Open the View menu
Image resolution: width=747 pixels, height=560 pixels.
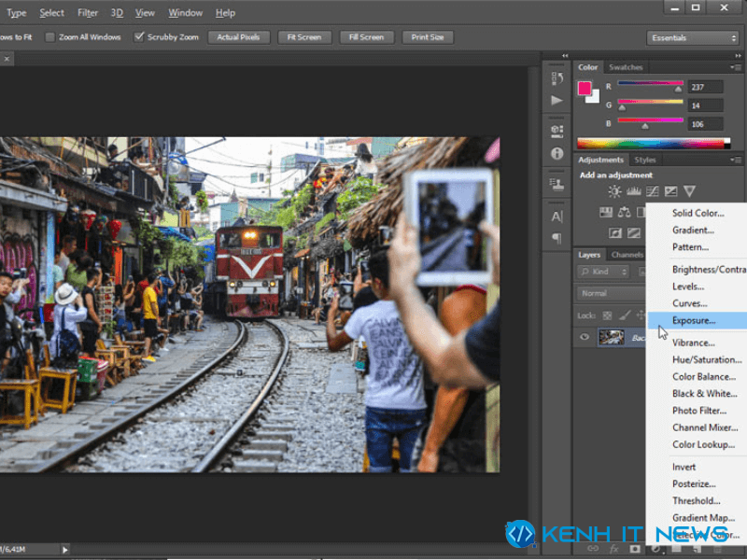[145, 13]
